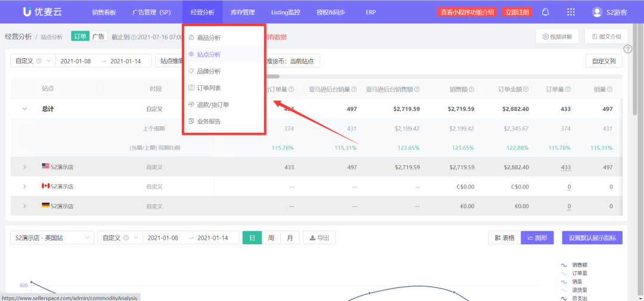
Task: Select 商品分析 from dropdown menu
Action: click(x=209, y=38)
